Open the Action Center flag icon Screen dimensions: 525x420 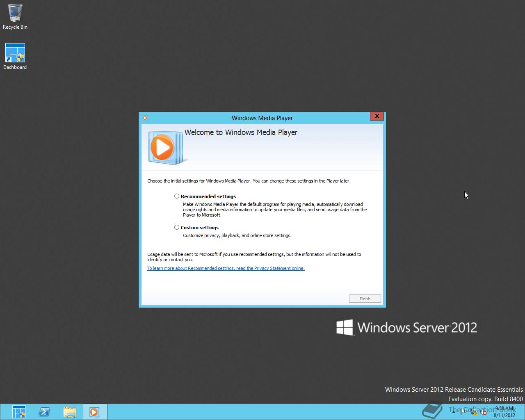click(x=463, y=412)
